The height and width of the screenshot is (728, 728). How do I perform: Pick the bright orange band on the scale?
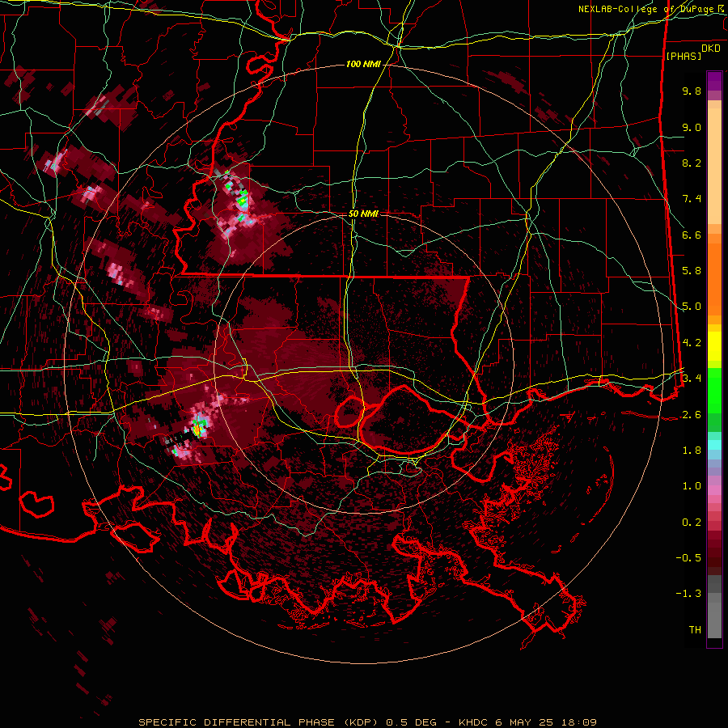[x=714, y=280]
